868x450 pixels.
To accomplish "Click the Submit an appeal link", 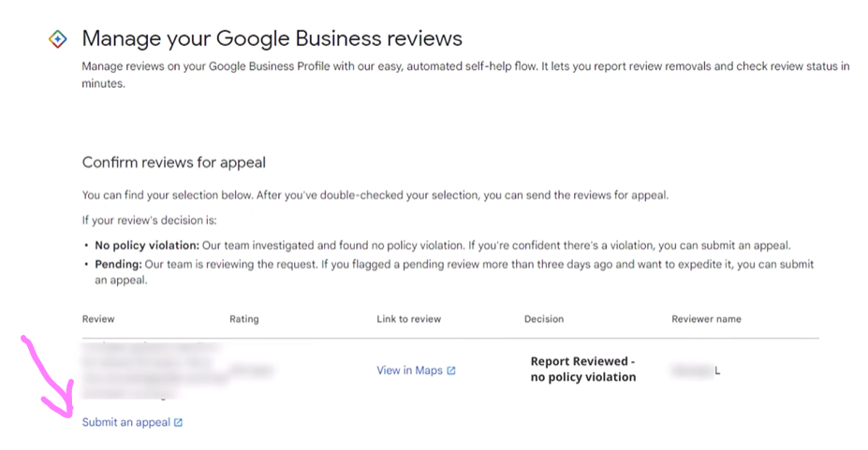I will pyautogui.click(x=126, y=423).
